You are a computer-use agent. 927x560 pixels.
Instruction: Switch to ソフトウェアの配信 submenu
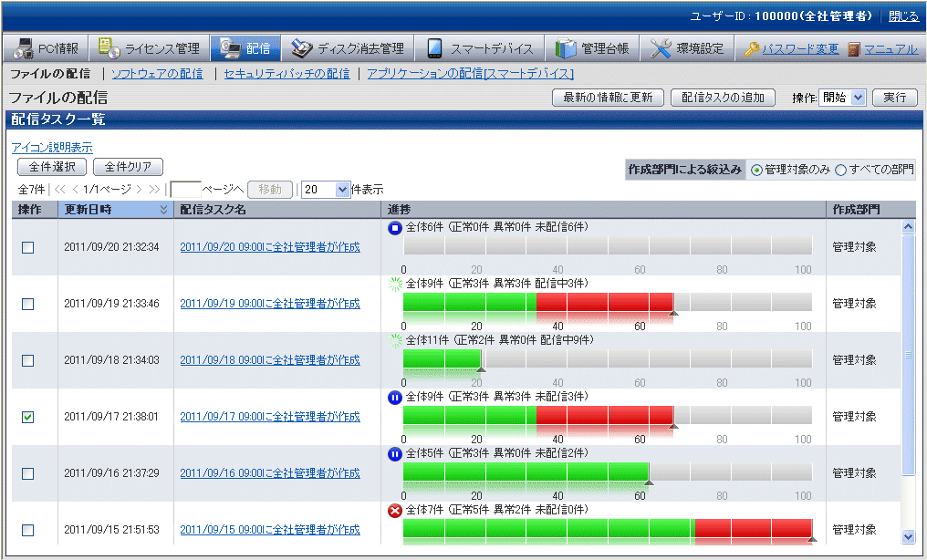(x=157, y=73)
